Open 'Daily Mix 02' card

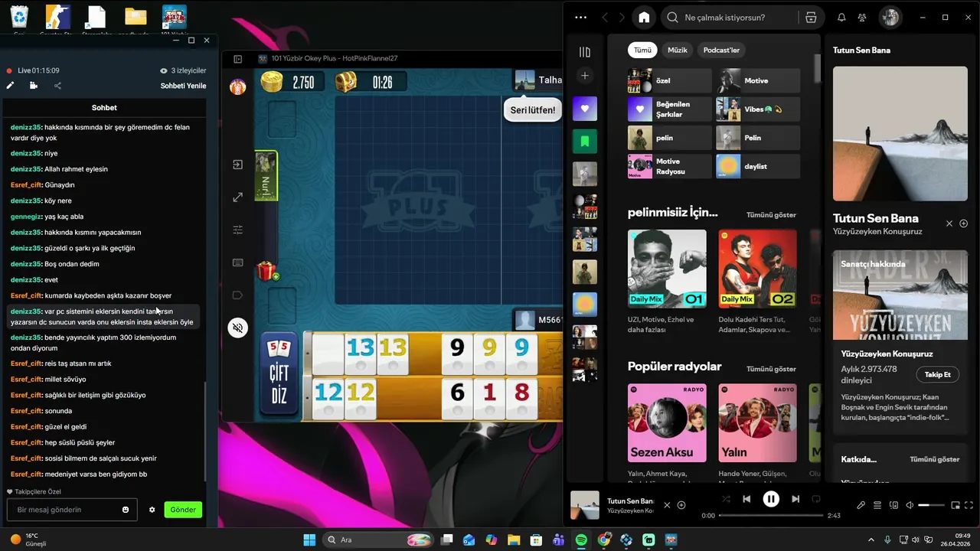pos(757,282)
